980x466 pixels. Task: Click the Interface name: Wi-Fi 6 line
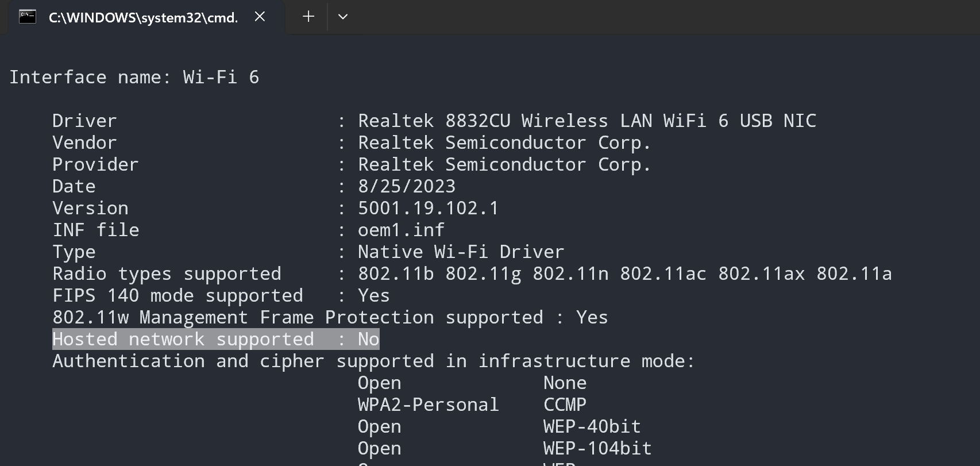[x=134, y=78]
